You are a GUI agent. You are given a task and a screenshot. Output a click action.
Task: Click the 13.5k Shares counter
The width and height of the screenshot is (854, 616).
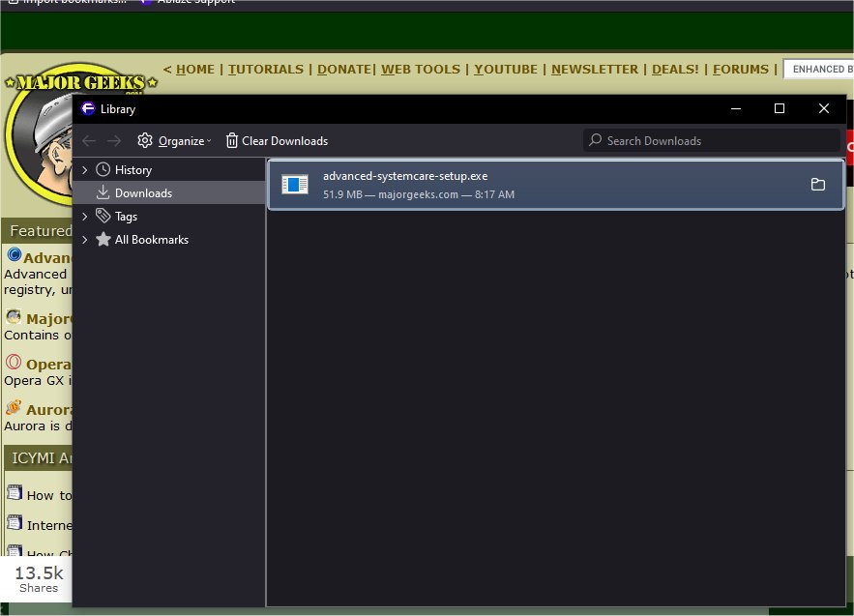tap(38, 579)
